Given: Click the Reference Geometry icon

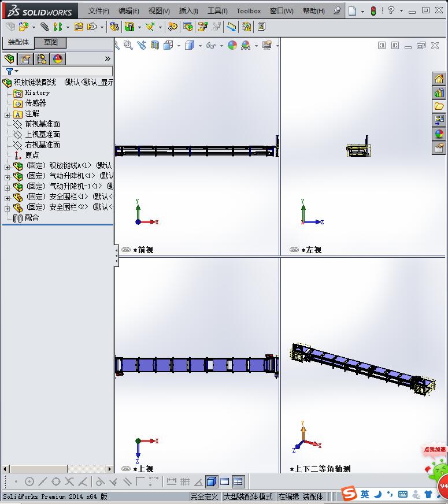Looking at the screenshot, I should pos(150,27).
